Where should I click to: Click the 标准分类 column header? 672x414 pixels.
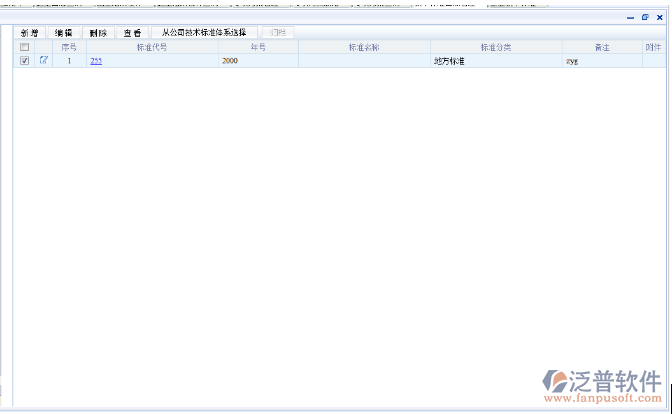pos(496,47)
